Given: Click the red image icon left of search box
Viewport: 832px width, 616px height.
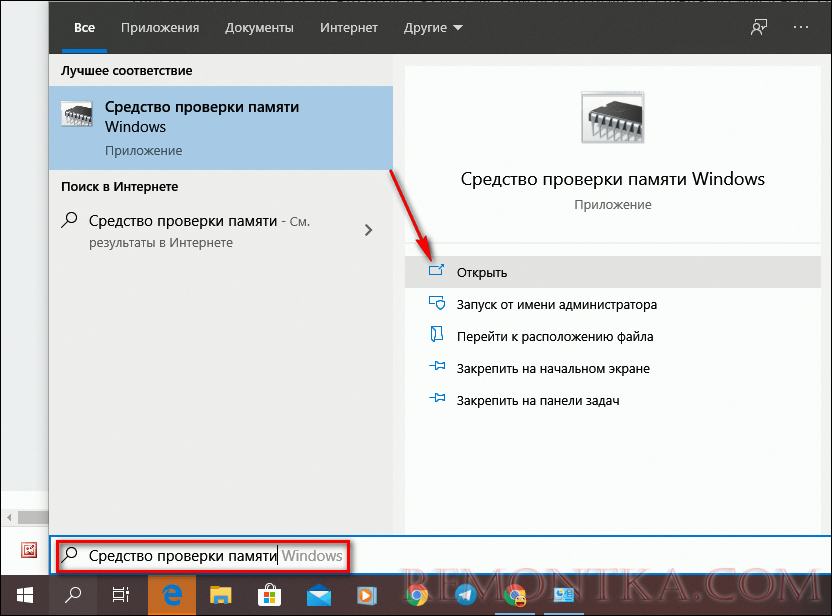Looking at the screenshot, I should coord(29,550).
